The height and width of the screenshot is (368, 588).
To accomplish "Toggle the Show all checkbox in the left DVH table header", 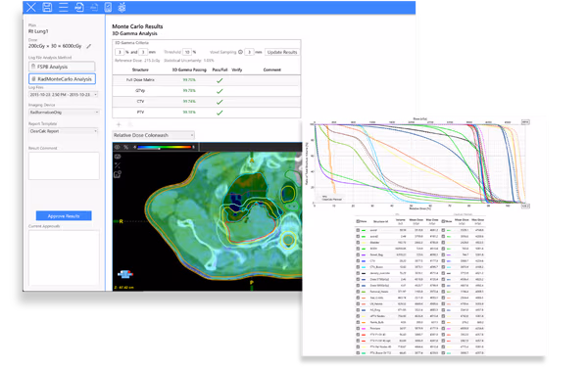I will (x=358, y=221).
